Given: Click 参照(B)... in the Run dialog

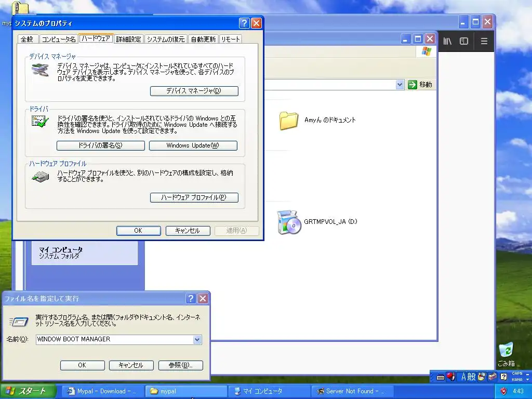Looking at the screenshot, I should (180, 365).
